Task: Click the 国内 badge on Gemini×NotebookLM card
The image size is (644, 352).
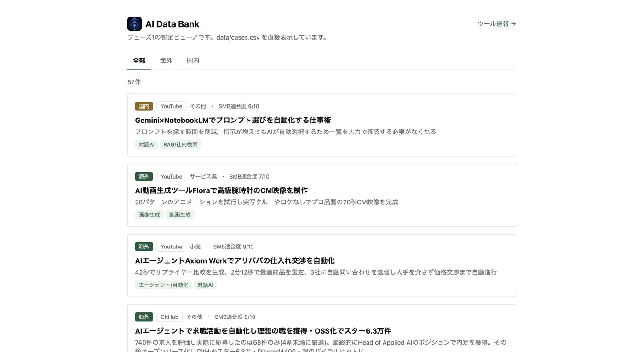Action: click(x=144, y=106)
